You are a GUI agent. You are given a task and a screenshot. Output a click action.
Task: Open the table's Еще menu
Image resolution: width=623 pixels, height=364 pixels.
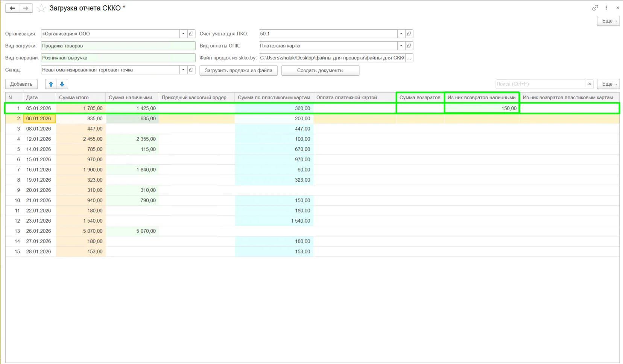608,84
